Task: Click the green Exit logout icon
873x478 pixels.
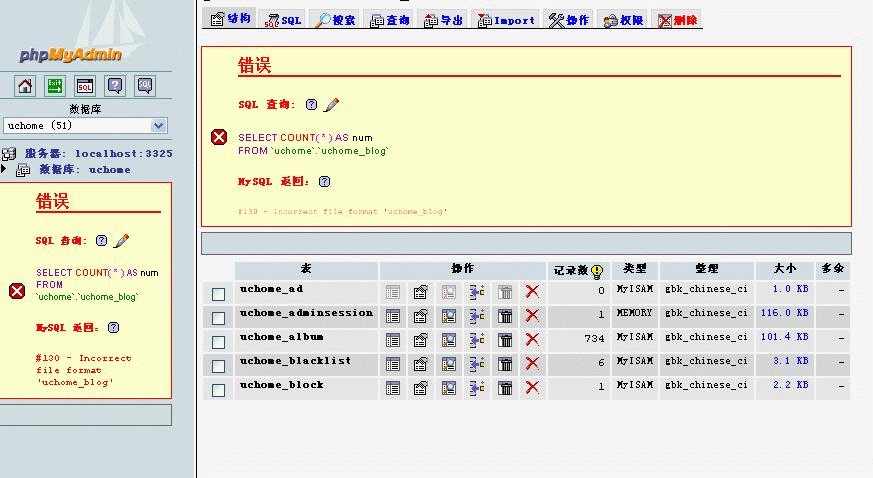Action: [55, 86]
